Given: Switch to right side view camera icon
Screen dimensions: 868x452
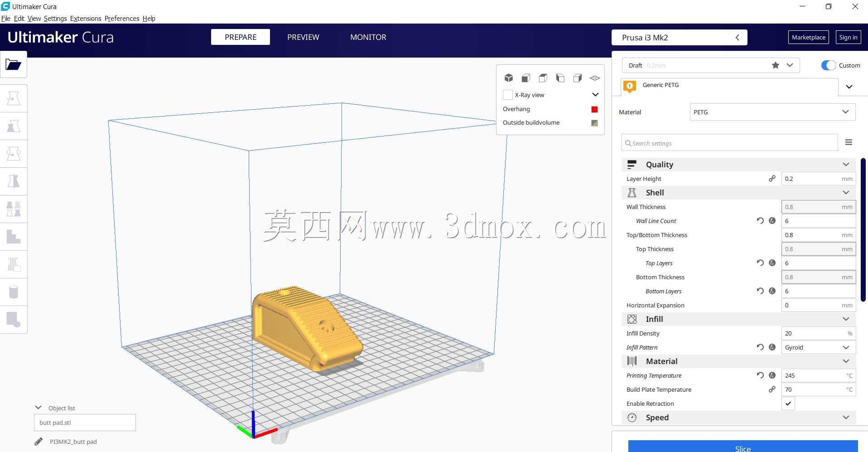Looking at the screenshot, I should [578, 78].
